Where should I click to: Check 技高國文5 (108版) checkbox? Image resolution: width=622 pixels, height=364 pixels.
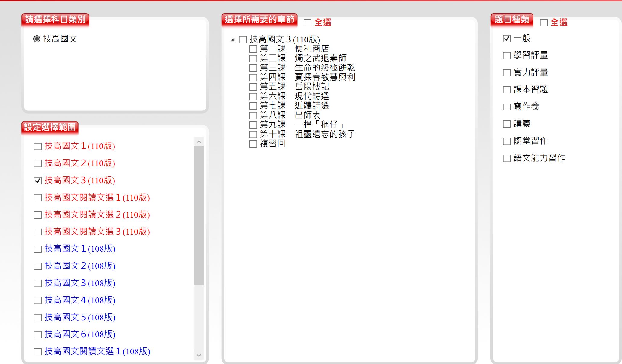tap(38, 318)
